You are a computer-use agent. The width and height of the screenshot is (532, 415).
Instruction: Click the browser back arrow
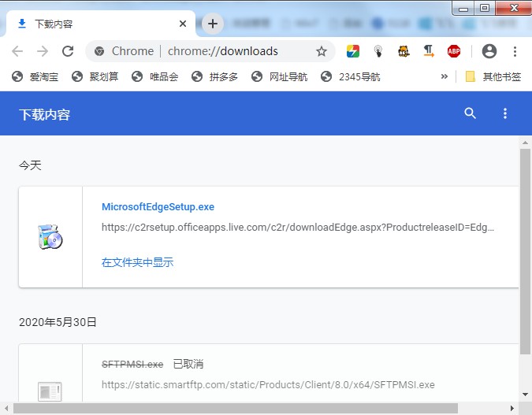click(x=17, y=51)
